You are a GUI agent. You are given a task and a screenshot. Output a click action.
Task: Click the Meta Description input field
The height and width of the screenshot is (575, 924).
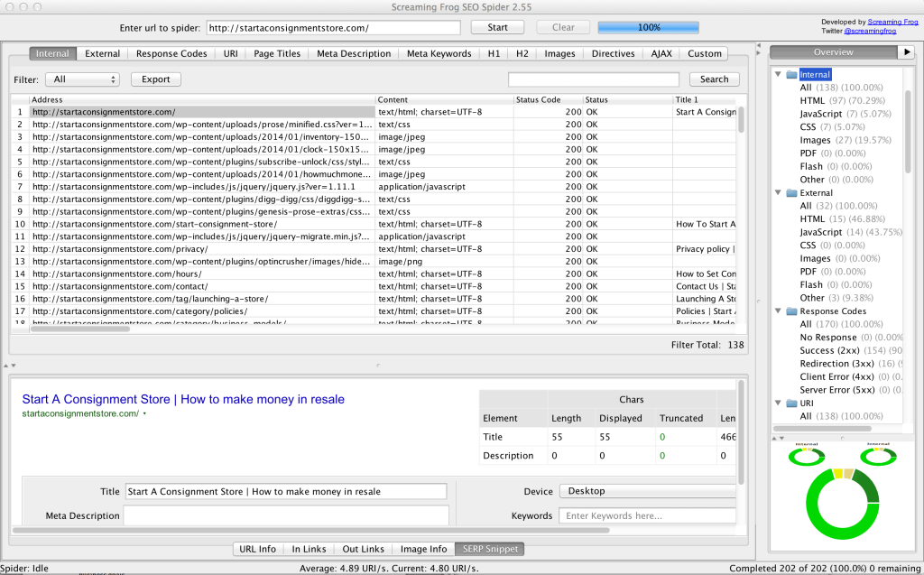pos(286,515)
